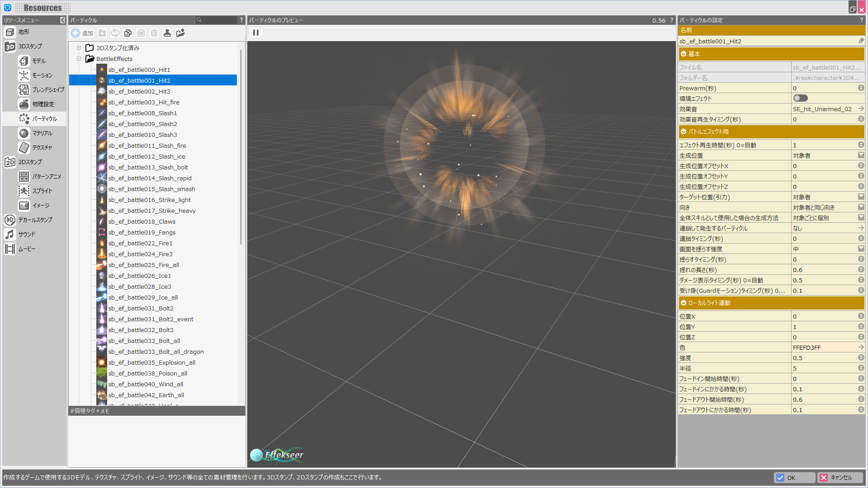Collapse the BattleEffects folder node
This screenshot has height=488, width=868.
tap(79, 59)
